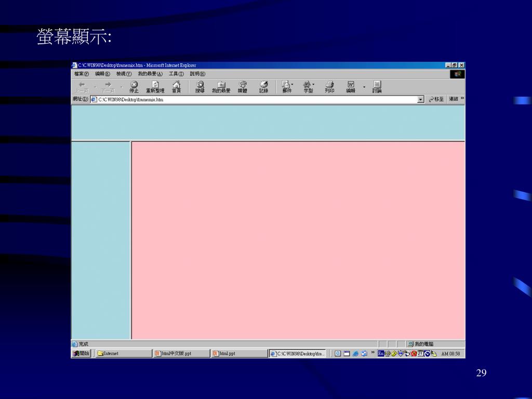Click the Go (移至) button
This screenshot has height=399, width=532.
click(436, 99)
